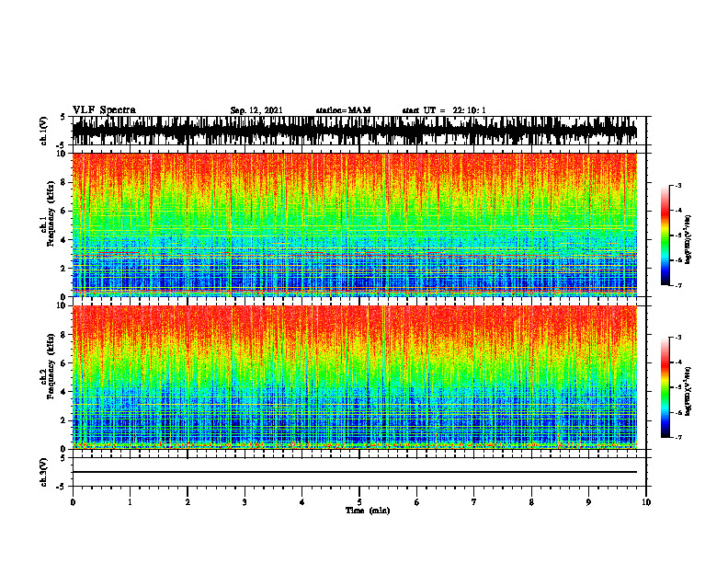Click the time axis tick label "1"

(130, 502)
